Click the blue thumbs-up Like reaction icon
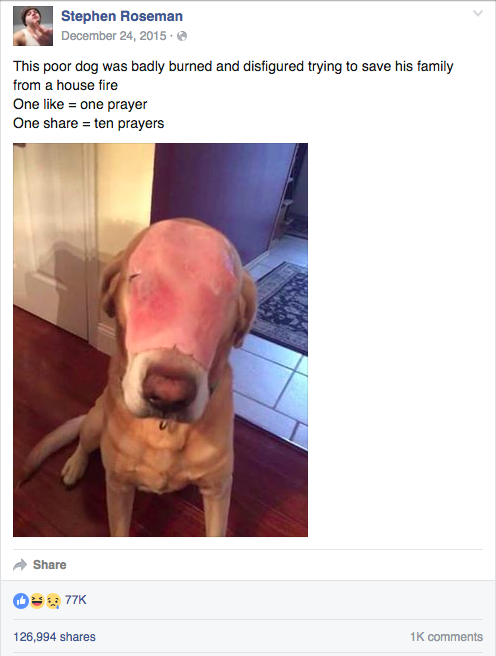The image size is (496, 656). tap(21, 601)
